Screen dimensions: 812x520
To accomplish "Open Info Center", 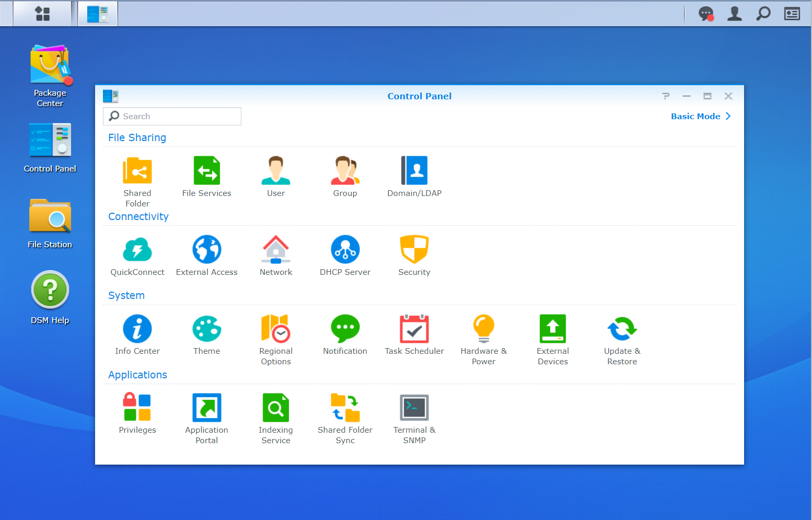I will point(137,329).
